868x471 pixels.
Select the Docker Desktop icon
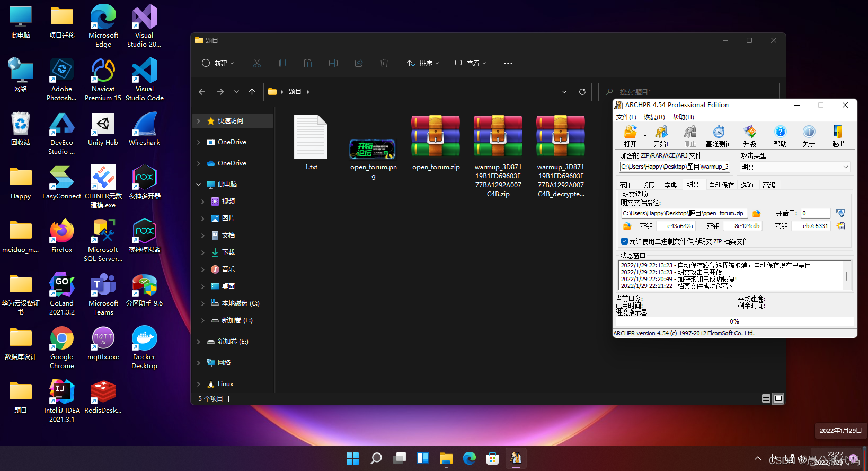click(144, 347)
